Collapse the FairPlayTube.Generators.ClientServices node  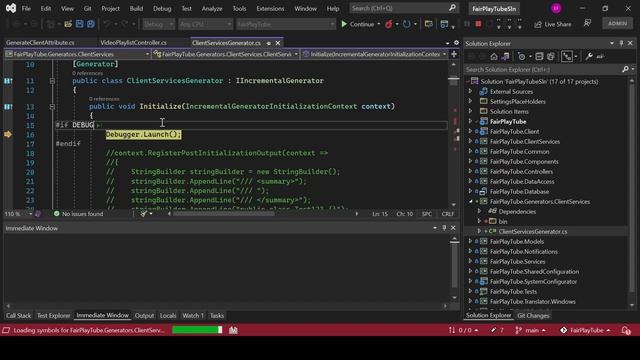point(470,201)
